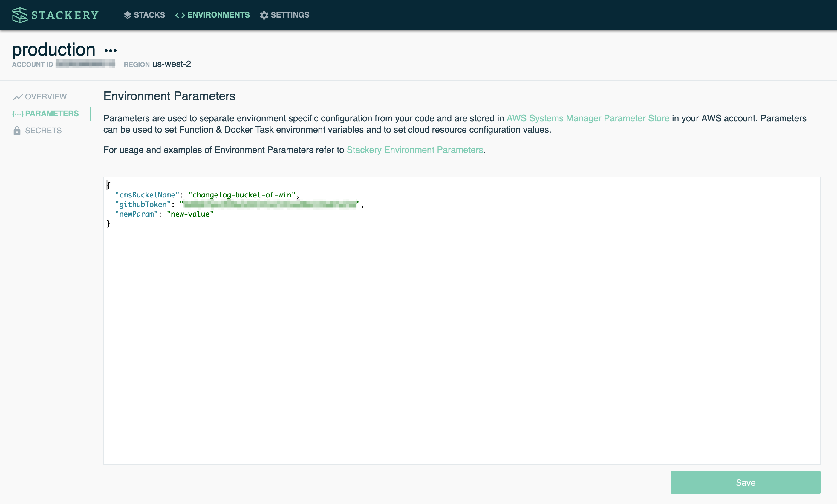Click the PARAMETERS sidebar icon
This screenshot has width=837, height=504.
[17, 113]
